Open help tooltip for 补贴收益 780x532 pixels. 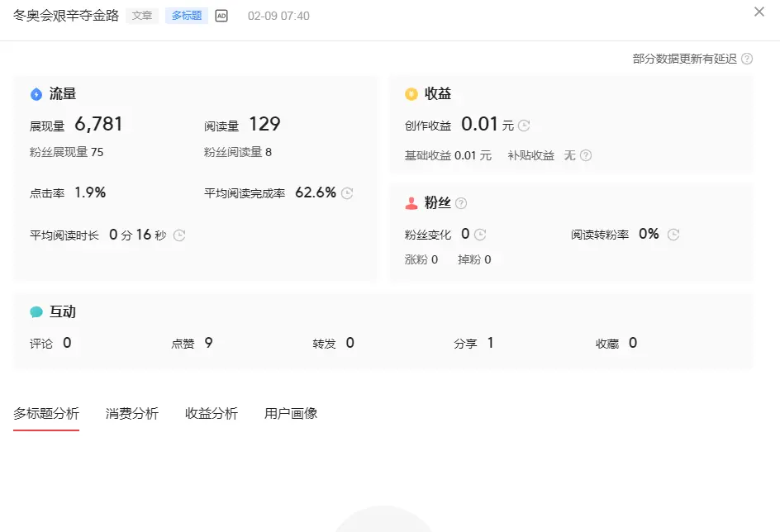point(586,155)
